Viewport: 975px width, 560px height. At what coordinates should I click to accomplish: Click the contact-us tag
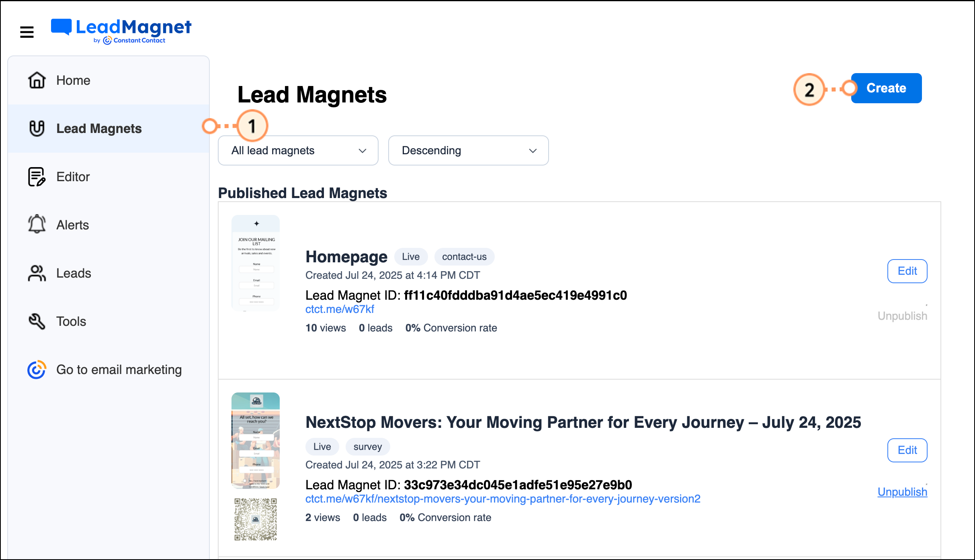[x=464, y=257]
